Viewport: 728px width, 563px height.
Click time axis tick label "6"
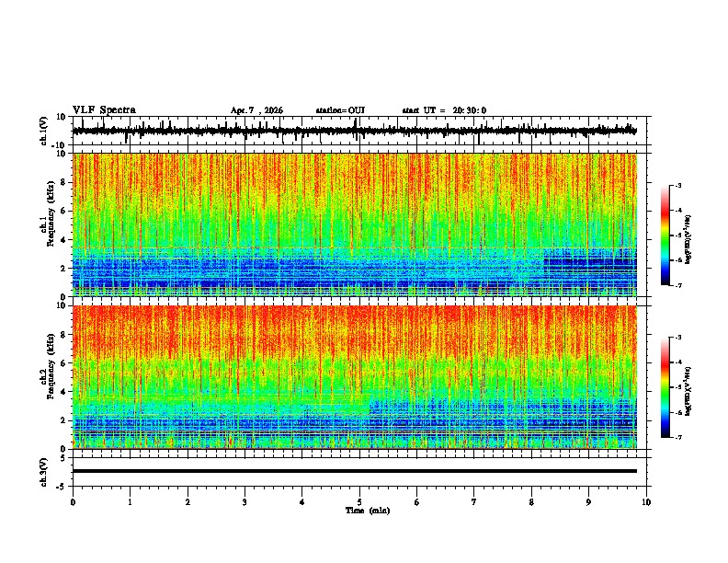coord(417,502)
